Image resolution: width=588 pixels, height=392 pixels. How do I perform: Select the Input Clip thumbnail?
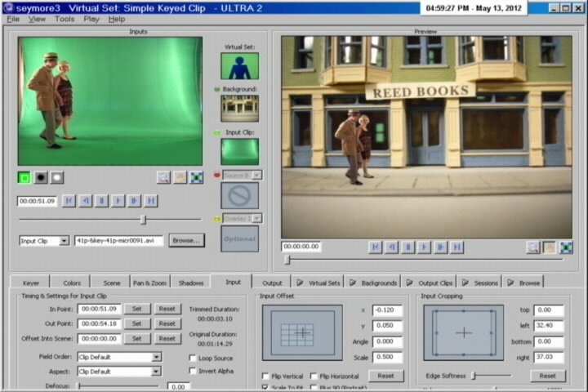click(x=239, y=152)
